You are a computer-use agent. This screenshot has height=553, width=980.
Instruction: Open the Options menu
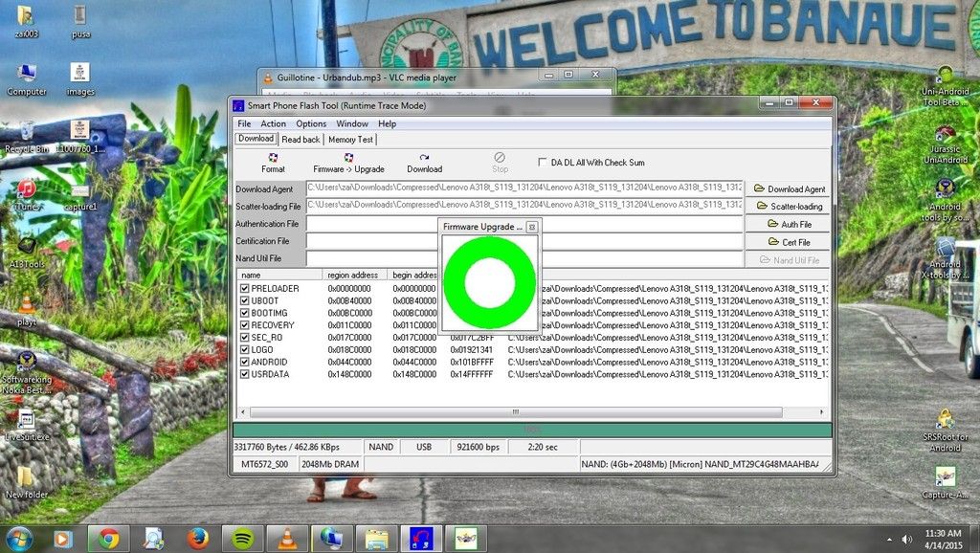[310, 124]
